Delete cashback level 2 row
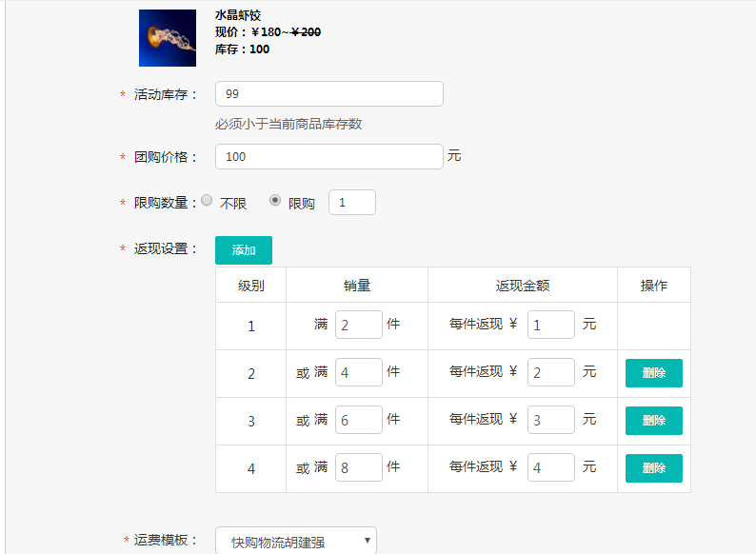Screen dimensions: 756x554 pos(653,373)
